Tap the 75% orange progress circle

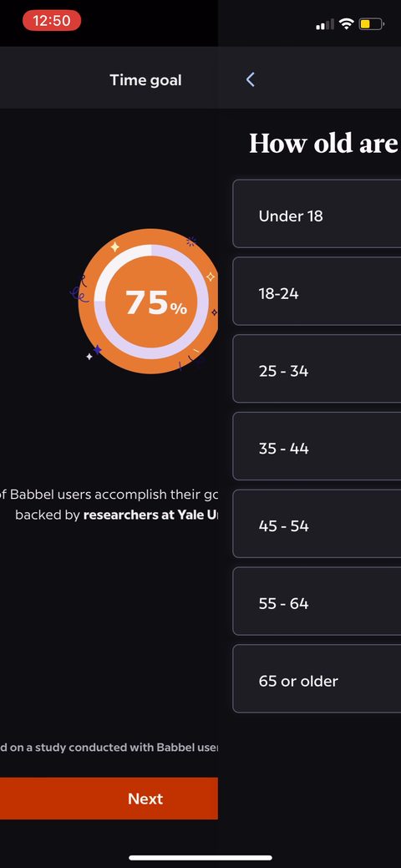(148, 301)
